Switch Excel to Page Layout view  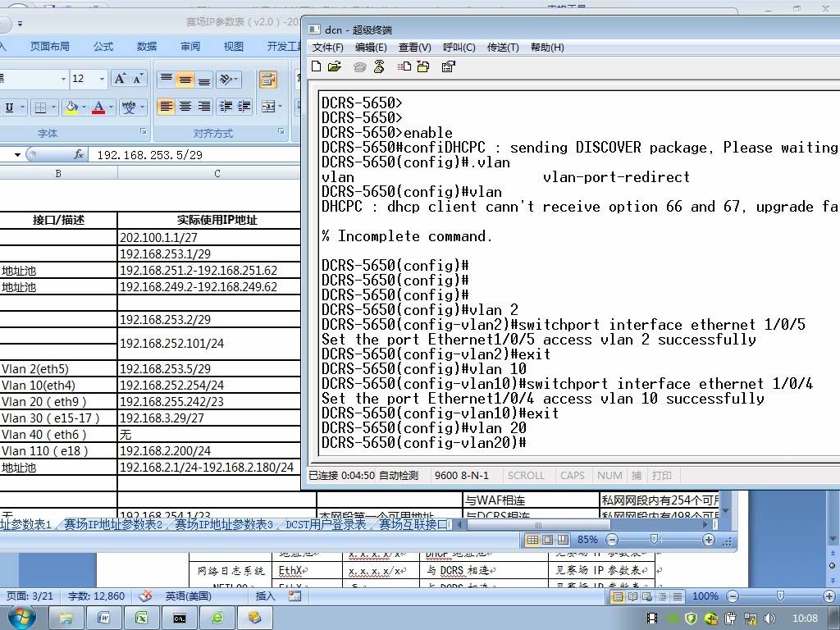click(x=547, y=540)
